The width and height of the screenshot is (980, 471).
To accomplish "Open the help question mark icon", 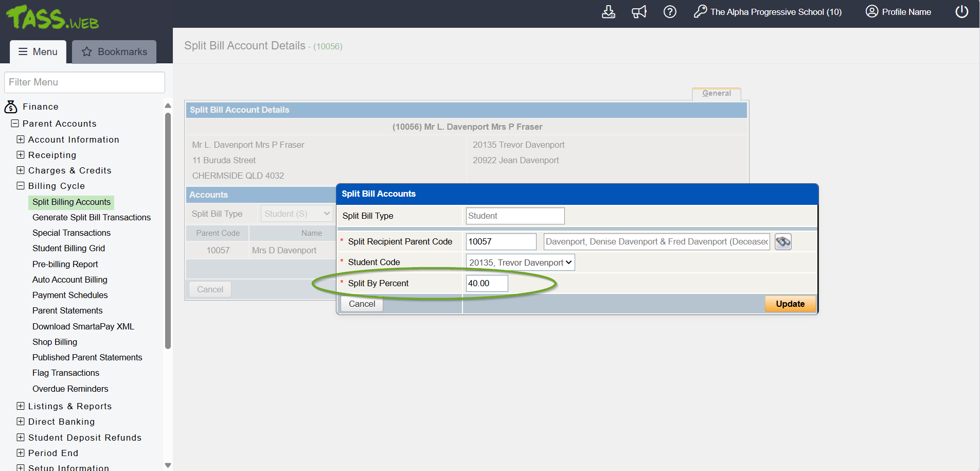I will [670, 12].
